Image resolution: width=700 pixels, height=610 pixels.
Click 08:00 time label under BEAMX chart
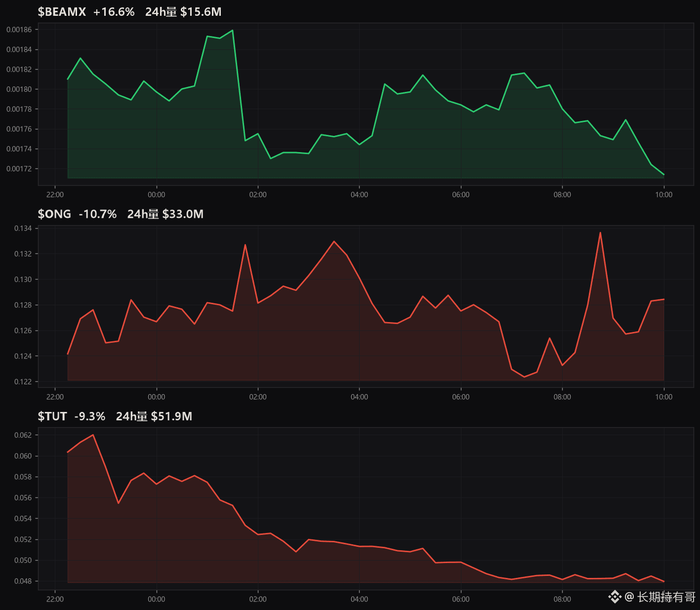coord(562,195)
